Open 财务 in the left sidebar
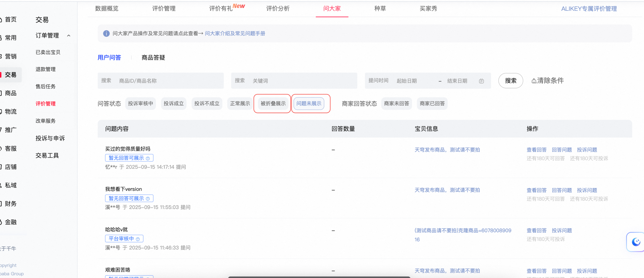The height and width of the screenshot is (278, 644). tap(11, 204)
